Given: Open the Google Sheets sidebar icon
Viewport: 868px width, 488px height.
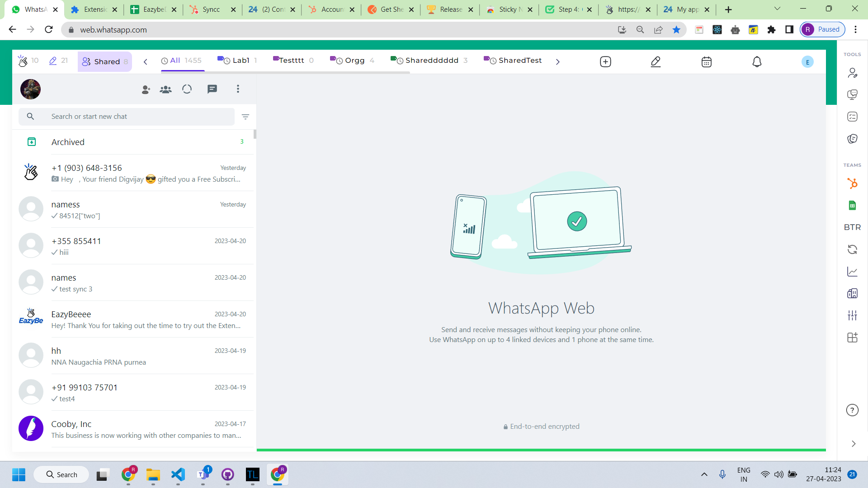Looking at the screenshot, I should pos(852,206).
